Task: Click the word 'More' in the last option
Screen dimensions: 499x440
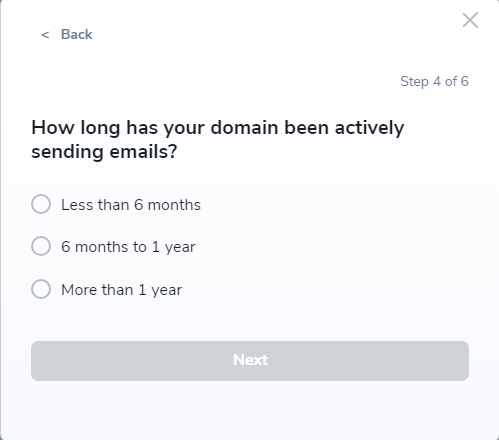Action: click(79, 290)
